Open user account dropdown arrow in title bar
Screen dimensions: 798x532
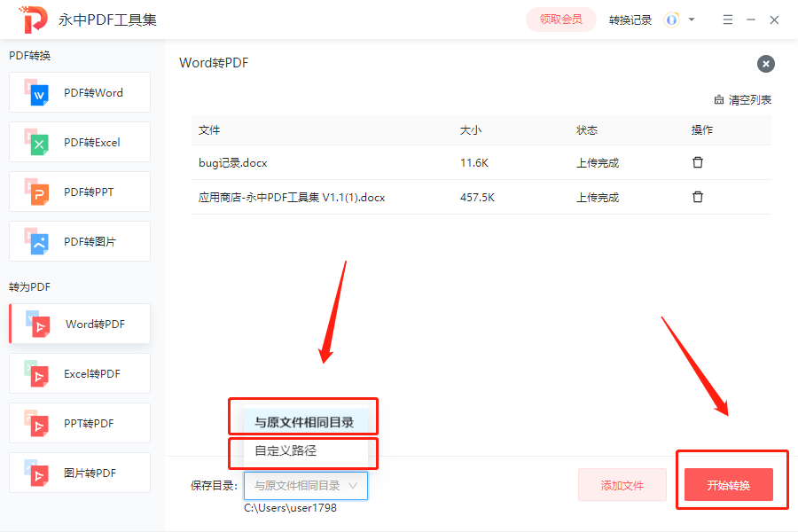pos(692,20)
